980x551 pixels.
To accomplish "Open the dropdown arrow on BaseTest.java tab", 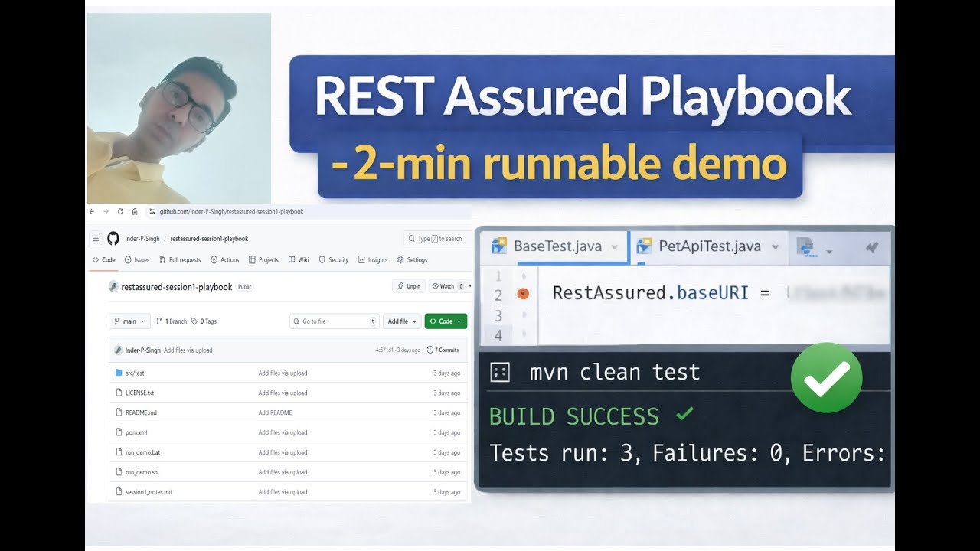I will (x=615, y=247).
